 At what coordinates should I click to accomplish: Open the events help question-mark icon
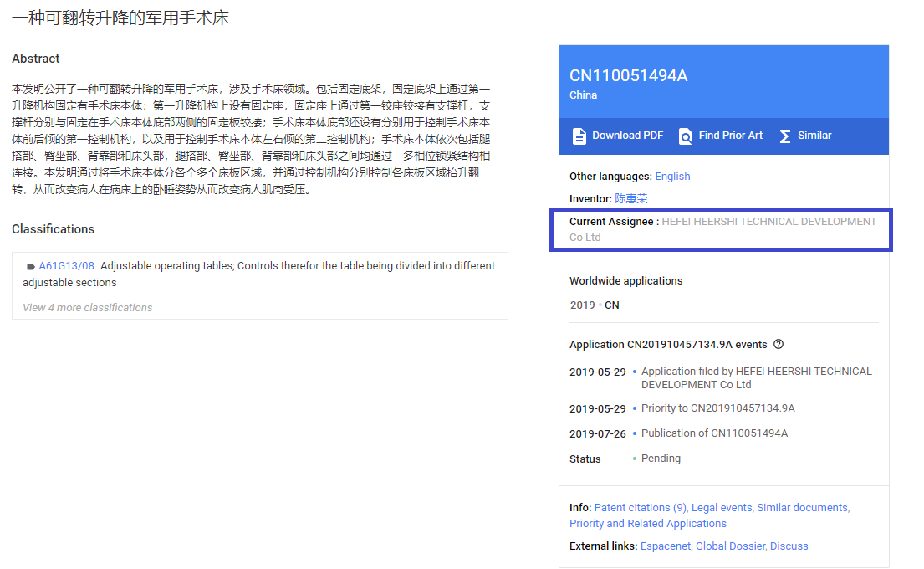[779, 345]
